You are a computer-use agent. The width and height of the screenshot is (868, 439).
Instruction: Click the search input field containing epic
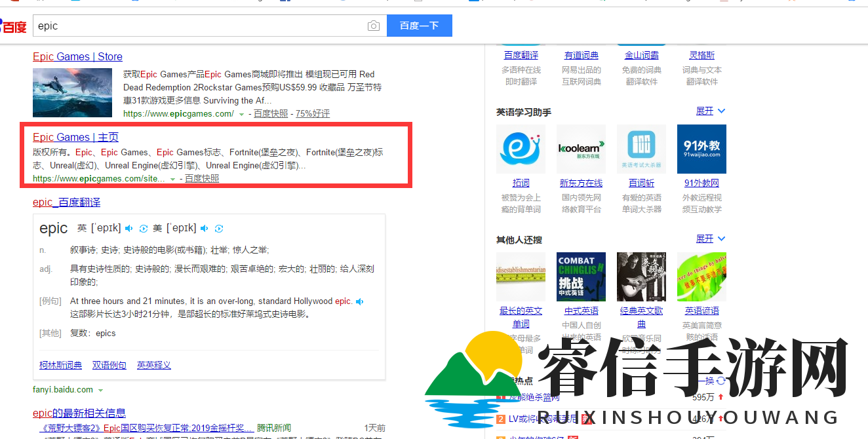click(197, 26)
